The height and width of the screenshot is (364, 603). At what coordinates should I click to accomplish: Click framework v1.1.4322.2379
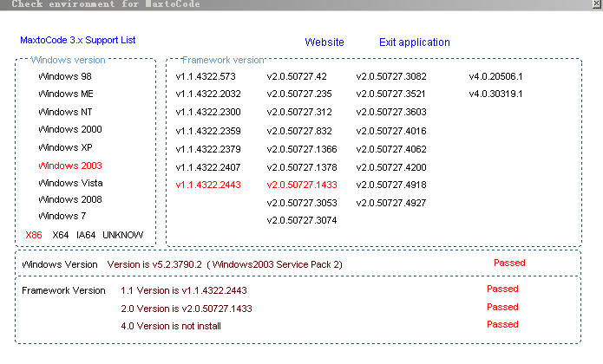[x=208, y=149]
